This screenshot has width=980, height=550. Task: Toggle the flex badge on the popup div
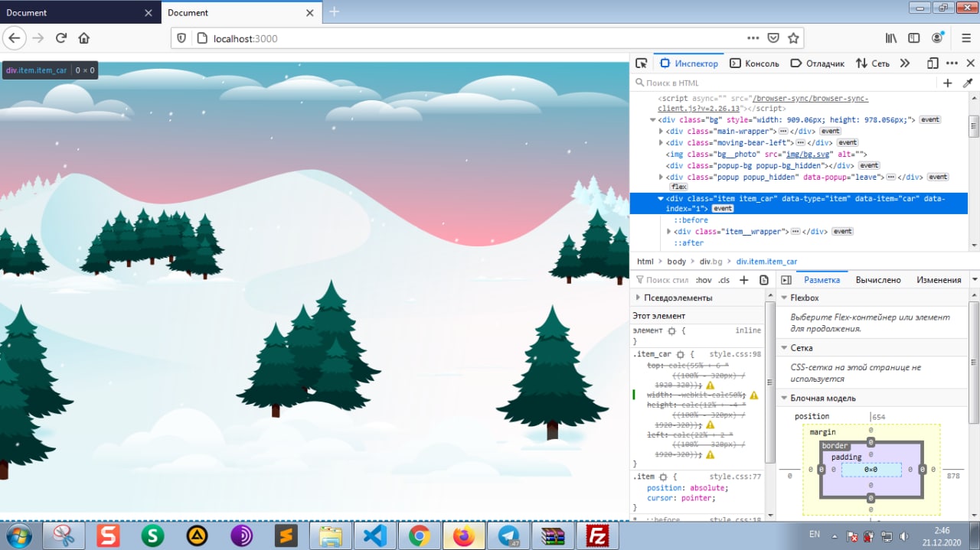point(678,187)
